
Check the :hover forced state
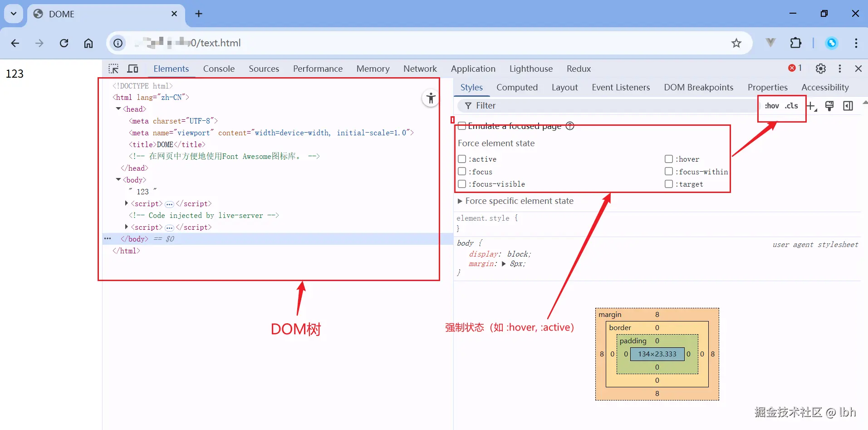668,159
